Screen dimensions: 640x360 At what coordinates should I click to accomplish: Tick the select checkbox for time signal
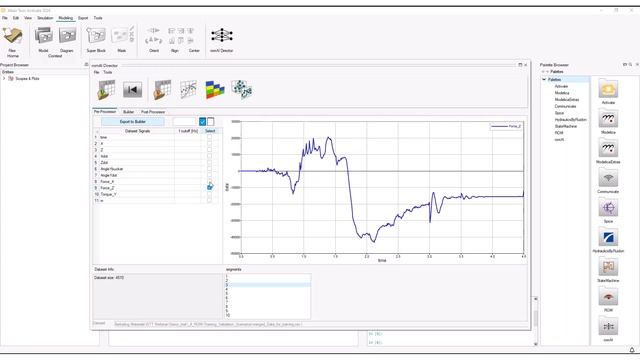click(x=209, y=137)
